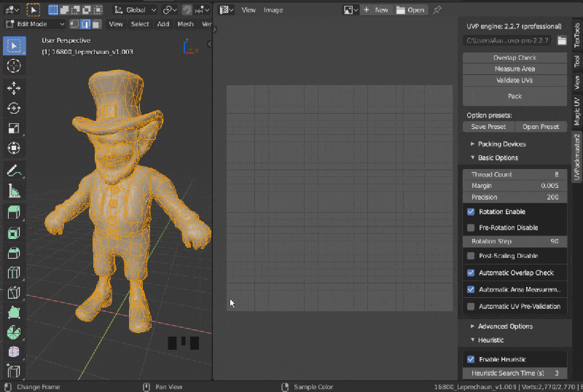Expand the Advanced Options section
This screenshot has width=583, height=392.
pyautogui.click(x=501, y=326)
